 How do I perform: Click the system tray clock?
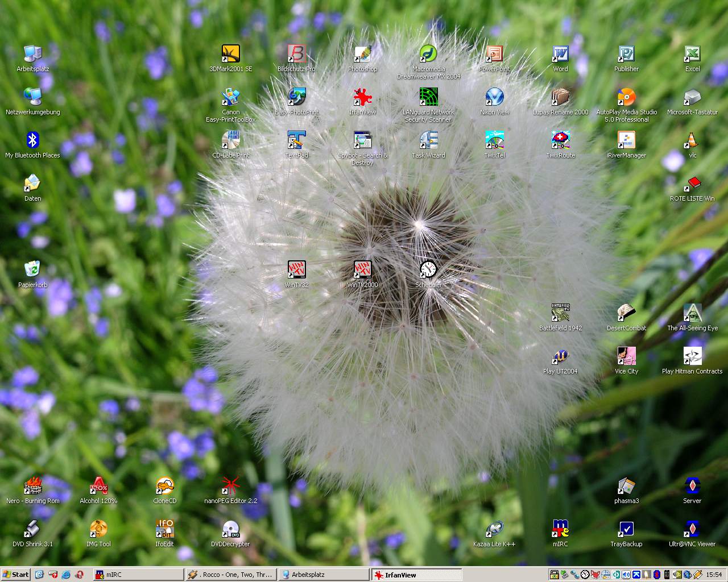713,575
